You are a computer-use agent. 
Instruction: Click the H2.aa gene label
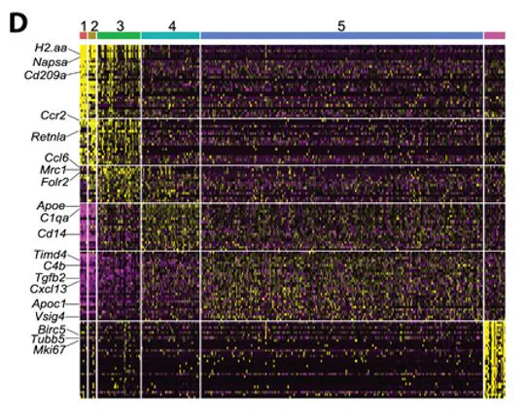click(x=51, y=48)
